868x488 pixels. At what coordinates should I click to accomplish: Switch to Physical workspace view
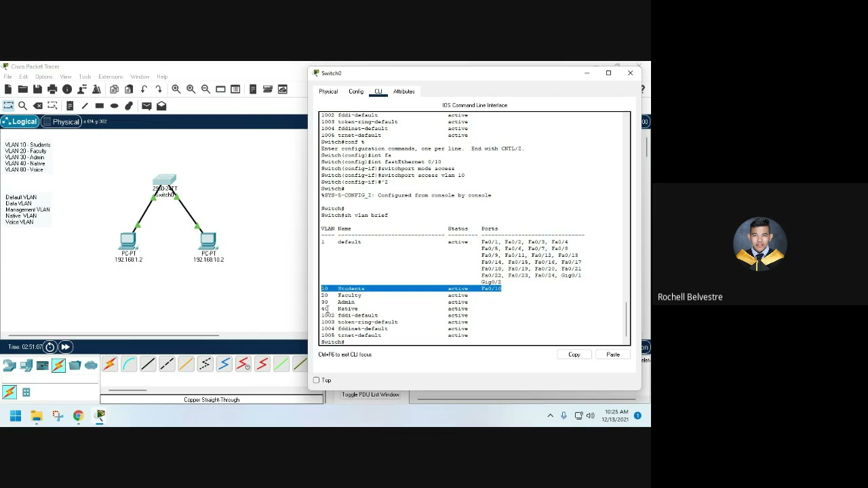(61, 122)
